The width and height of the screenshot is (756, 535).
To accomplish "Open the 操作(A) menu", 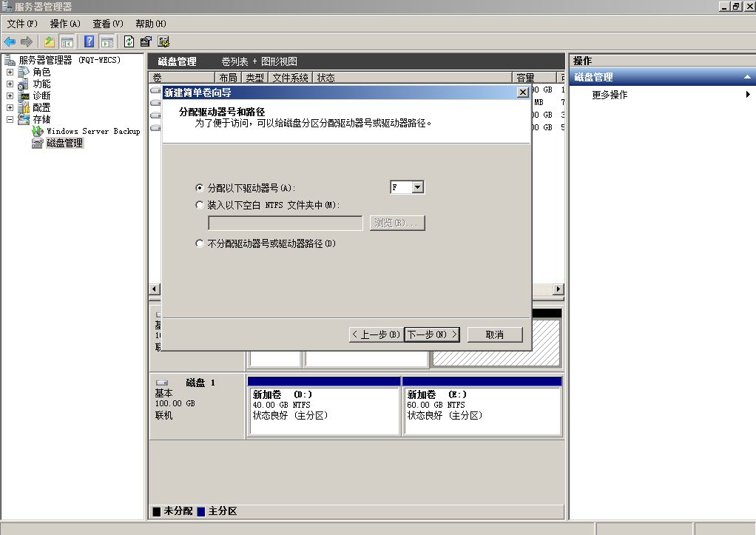I will point(64,24).
